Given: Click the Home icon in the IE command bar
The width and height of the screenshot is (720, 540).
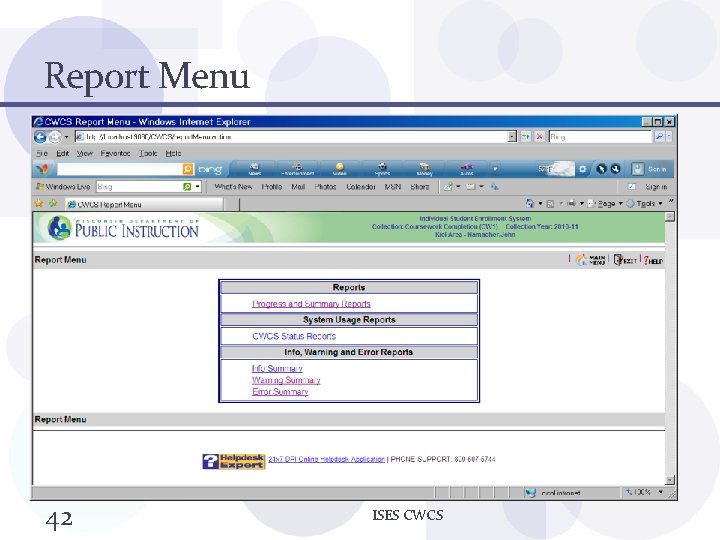Looking at the screenshot, I should (529, 203).
